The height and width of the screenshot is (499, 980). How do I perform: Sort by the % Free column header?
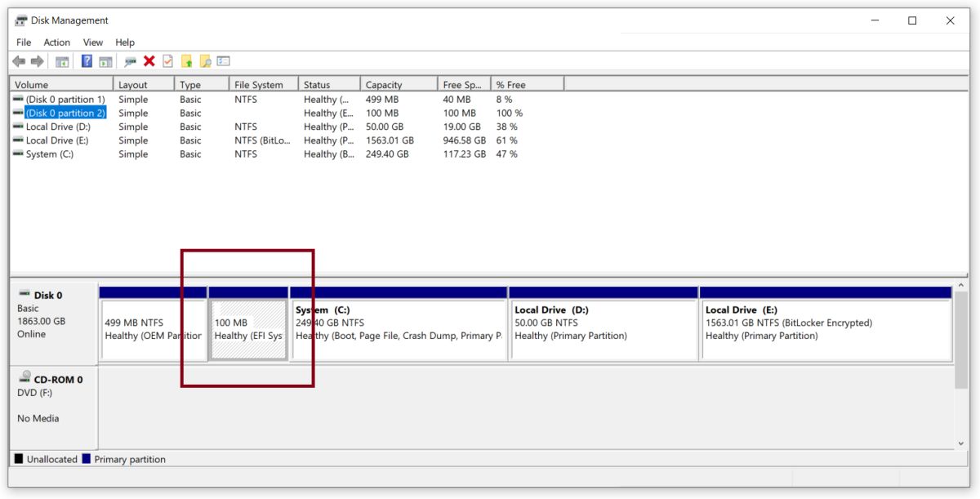click(x=528, y=84)
